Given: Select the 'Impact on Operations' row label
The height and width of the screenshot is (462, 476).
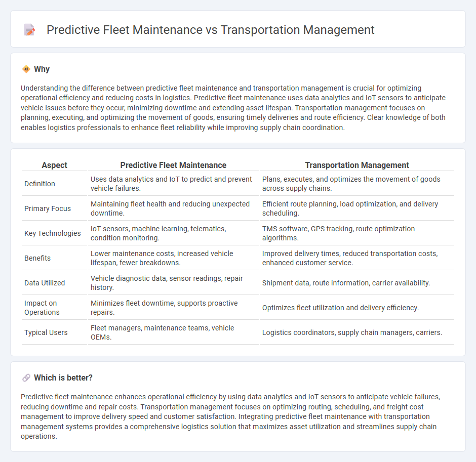Looking at the screenshot, I should coord(42,308).
